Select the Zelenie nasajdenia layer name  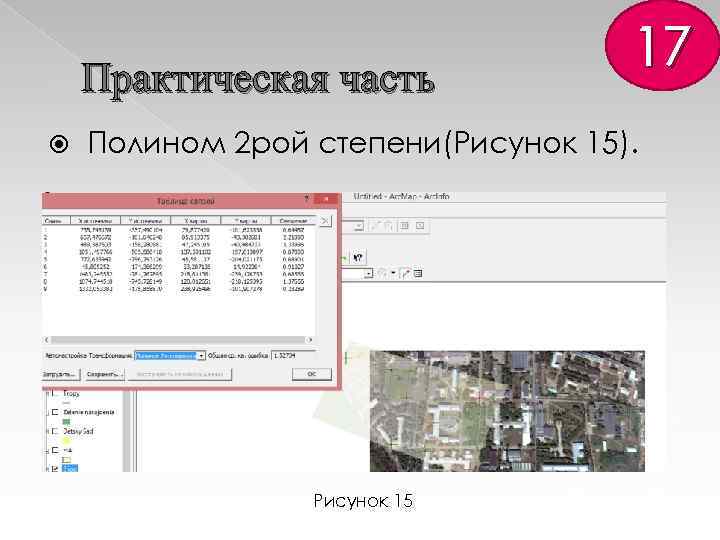click(x=89, y=412)
